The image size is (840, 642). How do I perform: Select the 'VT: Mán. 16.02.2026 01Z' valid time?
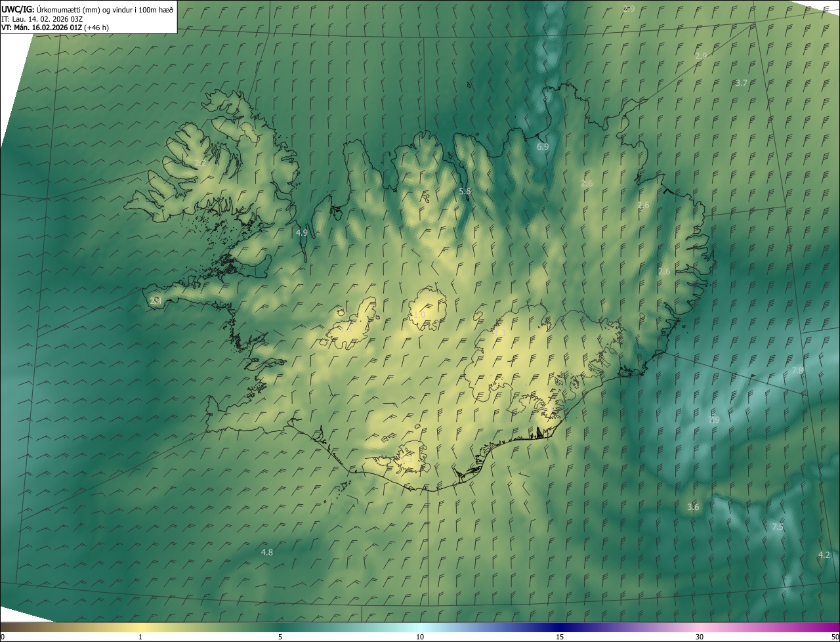tap(42, 28)
